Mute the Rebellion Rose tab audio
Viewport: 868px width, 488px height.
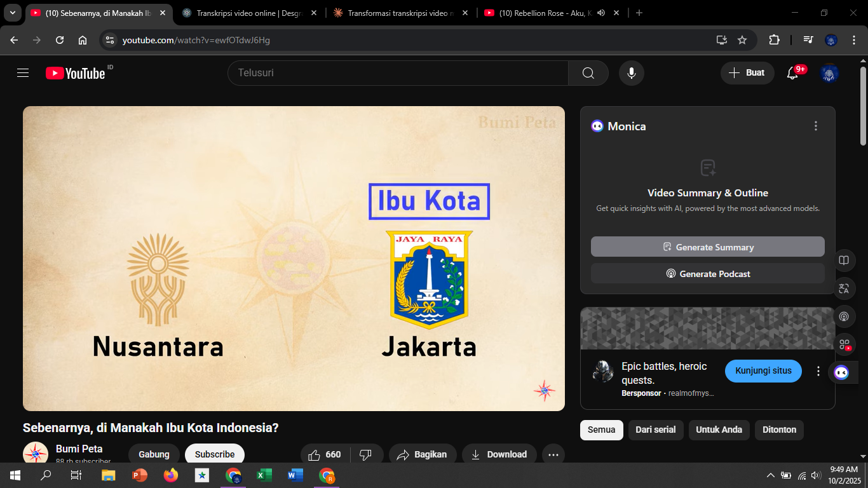tap(601, 13)
